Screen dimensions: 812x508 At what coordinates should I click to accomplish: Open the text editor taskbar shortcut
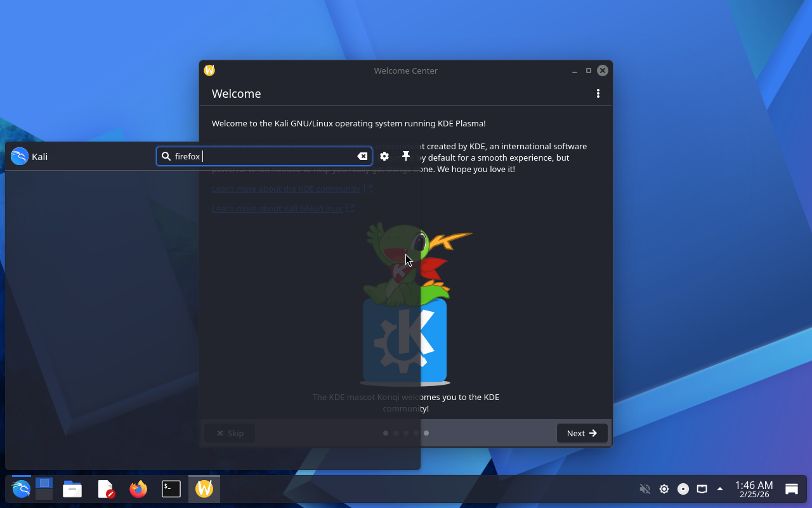click(105, 489)
